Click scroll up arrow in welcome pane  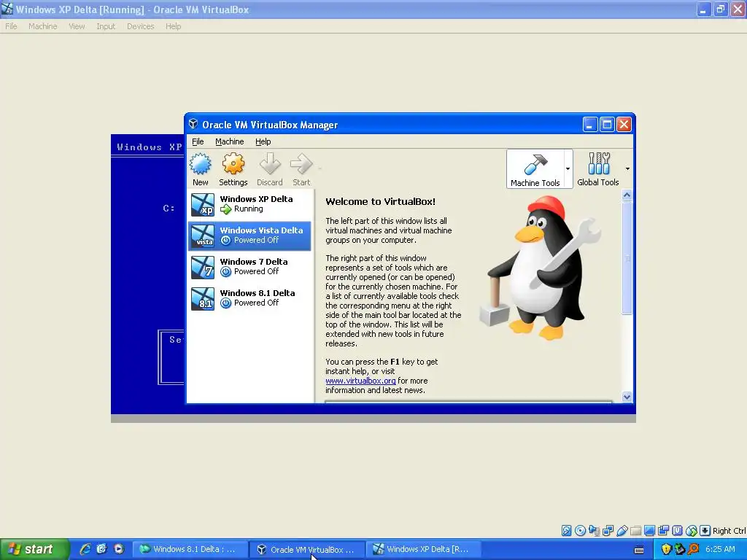pyautogui.click(x=627, y=195)
